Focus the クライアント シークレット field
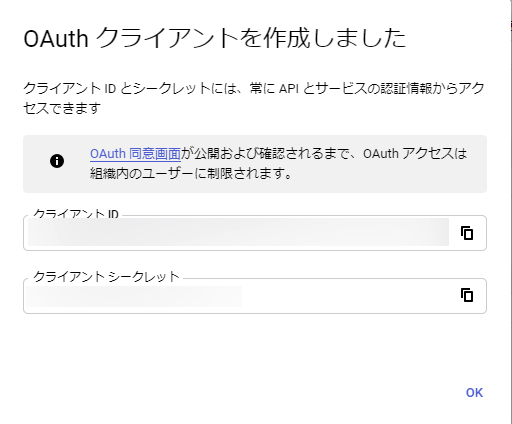The image size is (512, 424). point(255,296)
